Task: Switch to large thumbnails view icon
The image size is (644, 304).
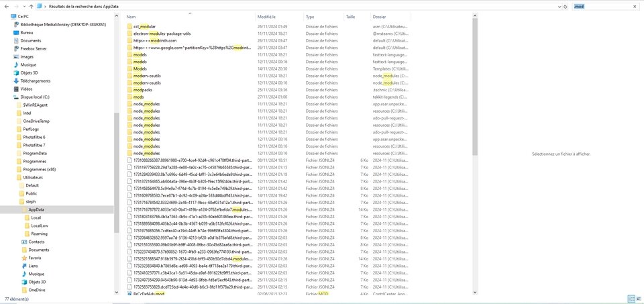Action: pyautogui.click(x=638, y=299)
